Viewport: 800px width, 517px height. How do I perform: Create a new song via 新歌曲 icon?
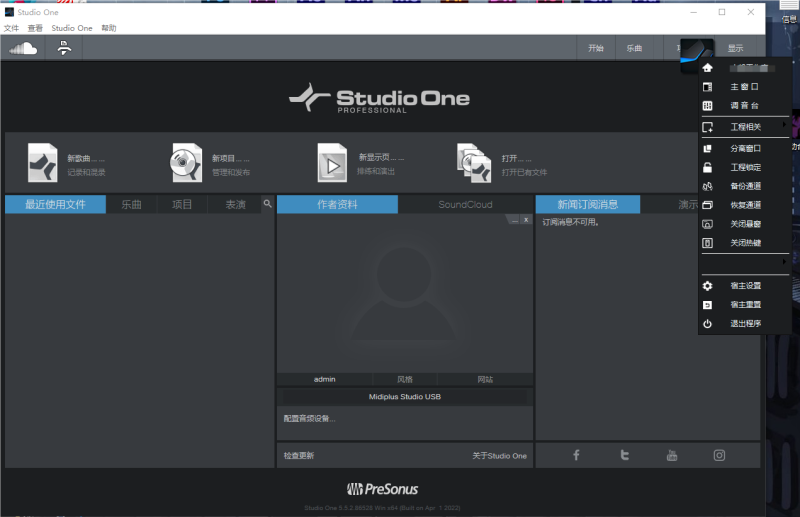[42, 163]
